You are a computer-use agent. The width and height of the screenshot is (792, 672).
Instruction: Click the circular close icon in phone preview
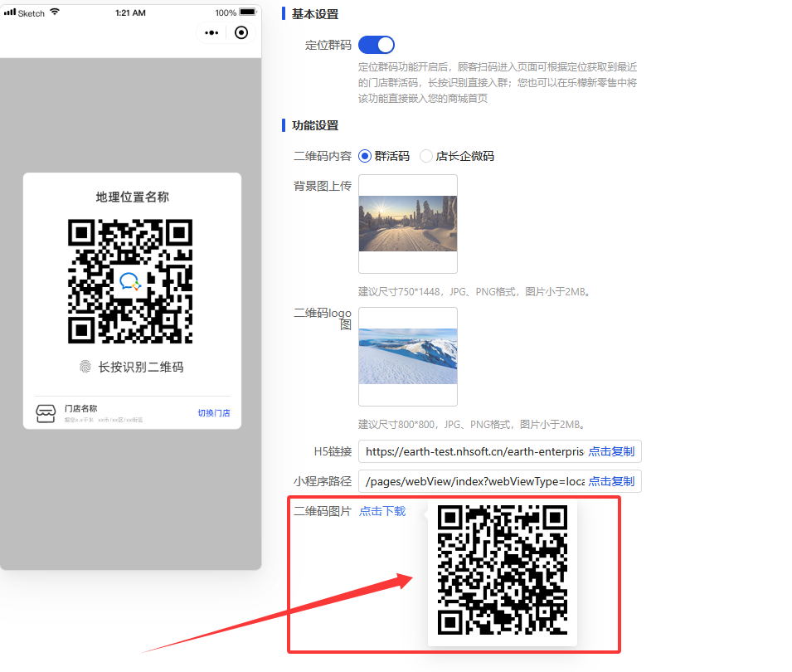pyautogui.click(x=241, y=33)
